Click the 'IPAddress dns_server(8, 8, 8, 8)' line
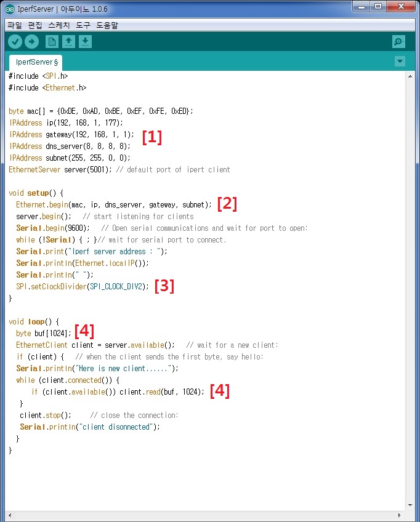The image size is (420, 522). click(70, 146)
